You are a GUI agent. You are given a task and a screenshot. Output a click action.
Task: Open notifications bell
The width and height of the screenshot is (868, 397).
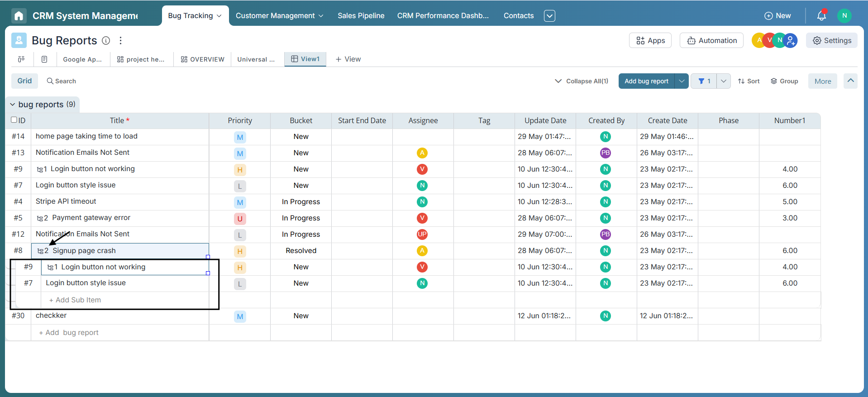coord(821,15)
